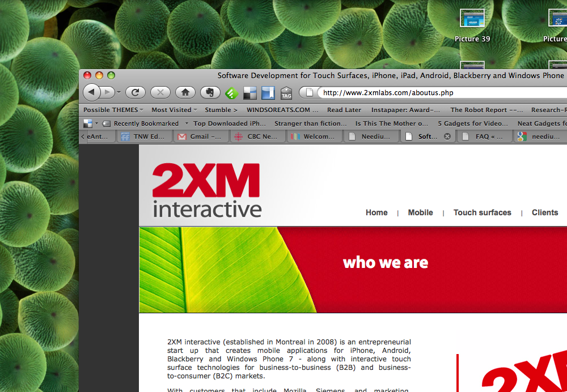
Task: Click the green Feedly toolbar icon
Action: (231, 93)
